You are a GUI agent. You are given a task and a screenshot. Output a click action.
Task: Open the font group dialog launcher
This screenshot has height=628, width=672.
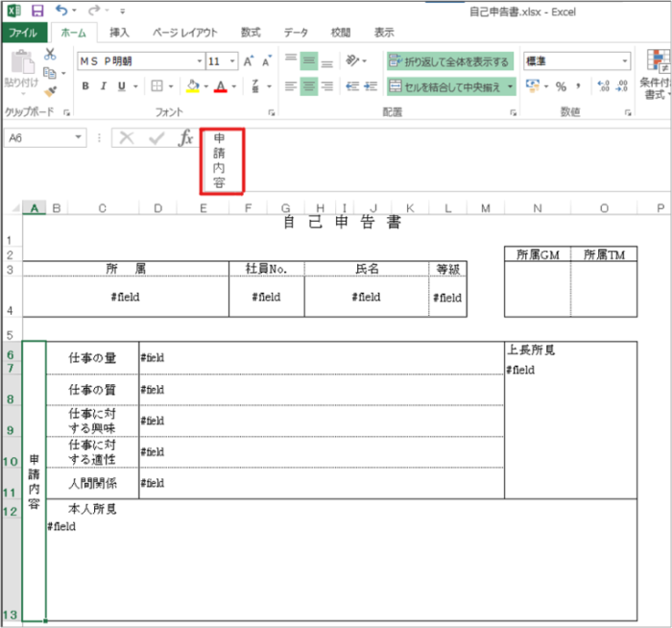272,112
